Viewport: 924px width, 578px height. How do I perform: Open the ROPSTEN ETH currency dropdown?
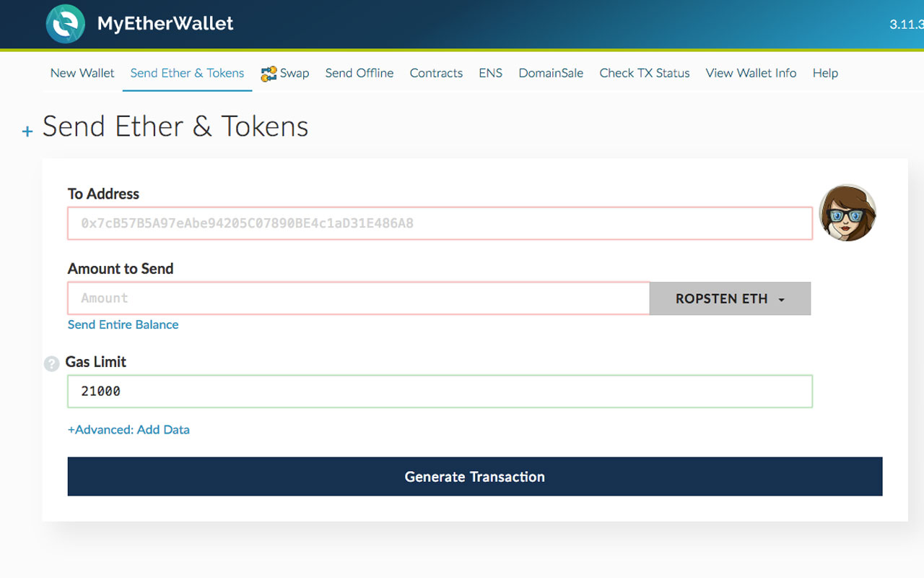[730, 298]
